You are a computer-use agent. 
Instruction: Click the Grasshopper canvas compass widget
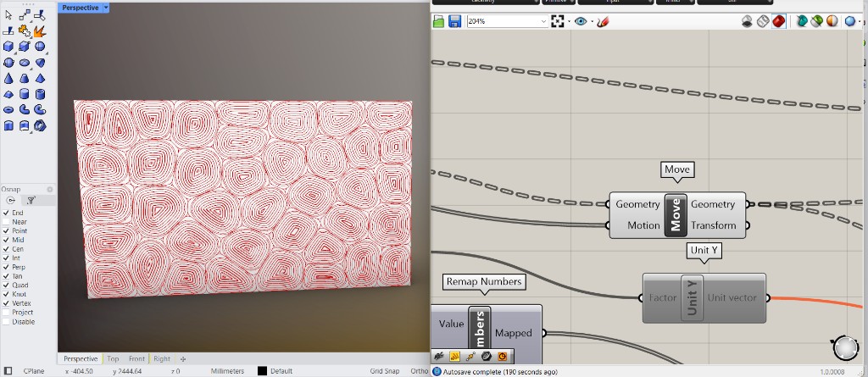click(x=845, y=347)
